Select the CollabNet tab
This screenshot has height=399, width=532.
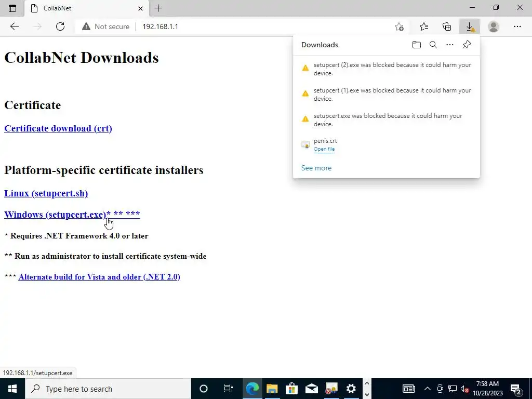click(x=87, y=8)
